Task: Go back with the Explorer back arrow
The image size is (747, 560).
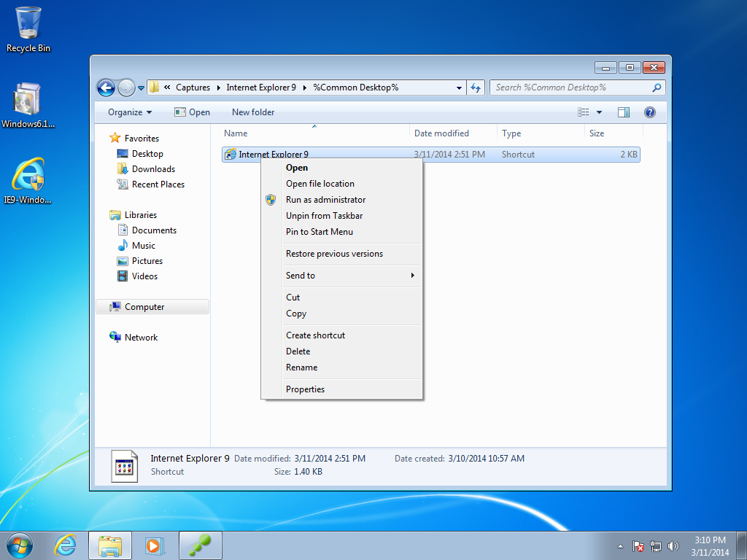Action: point(106,87)
